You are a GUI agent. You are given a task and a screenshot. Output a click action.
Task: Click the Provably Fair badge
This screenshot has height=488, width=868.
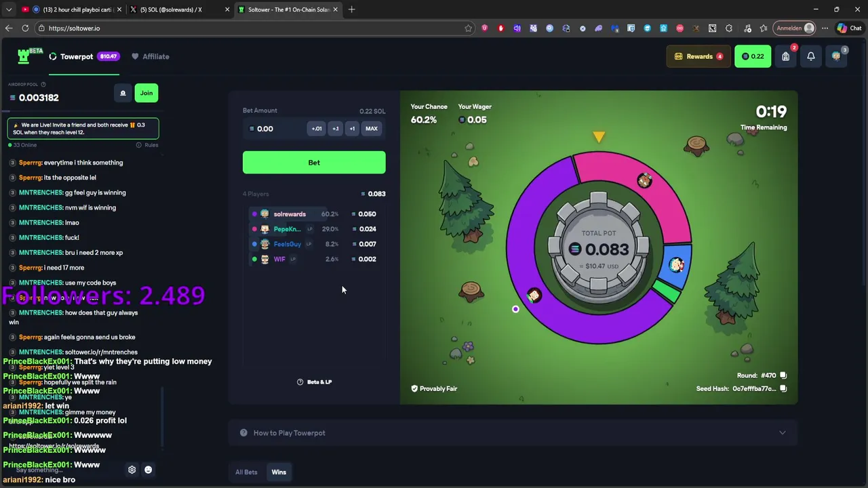tap(434, 389)
